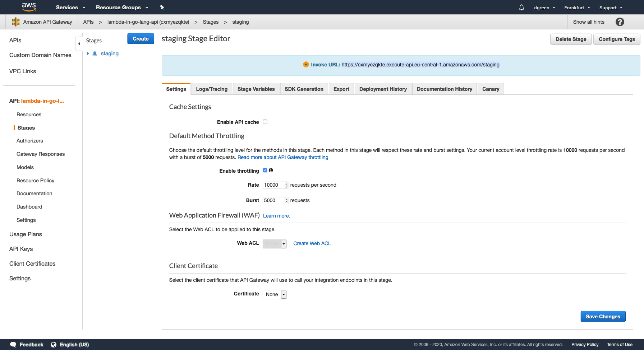Click the Rate input field

pos(275,185)
